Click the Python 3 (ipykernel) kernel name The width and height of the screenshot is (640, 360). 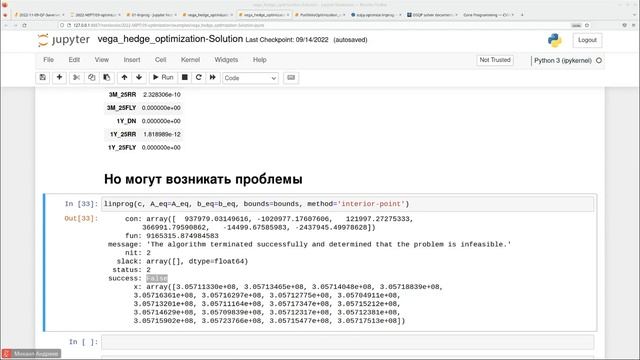[x=562, y=60]
